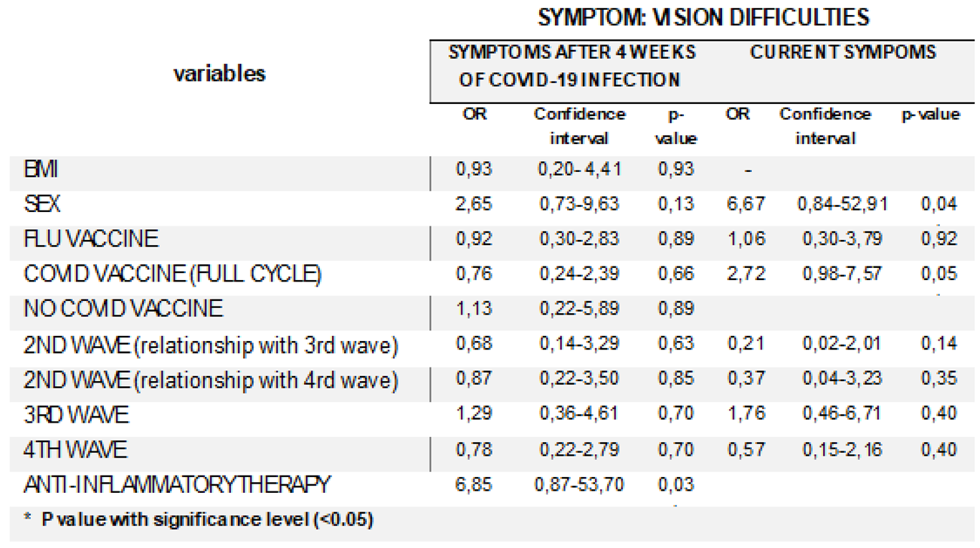
Task: Click the CURRENT SYMPOMS column group header
Action: coord(843,52)
